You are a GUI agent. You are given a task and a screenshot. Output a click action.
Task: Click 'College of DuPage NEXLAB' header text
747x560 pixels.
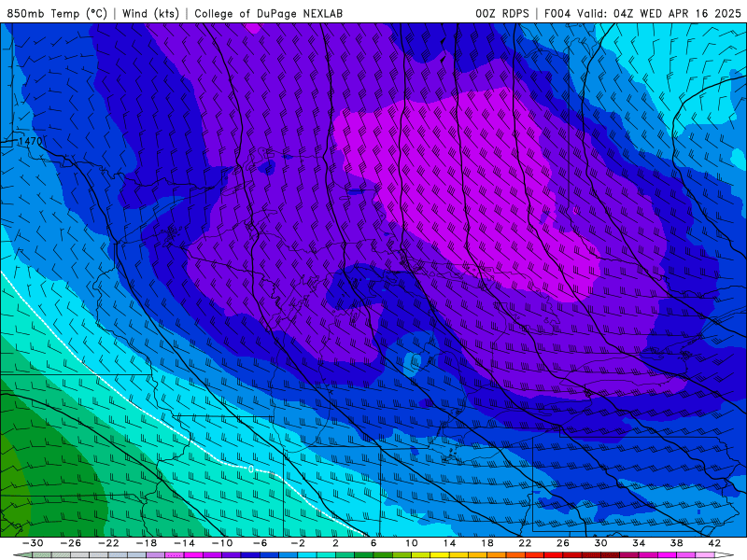click(x=268, y=13)
